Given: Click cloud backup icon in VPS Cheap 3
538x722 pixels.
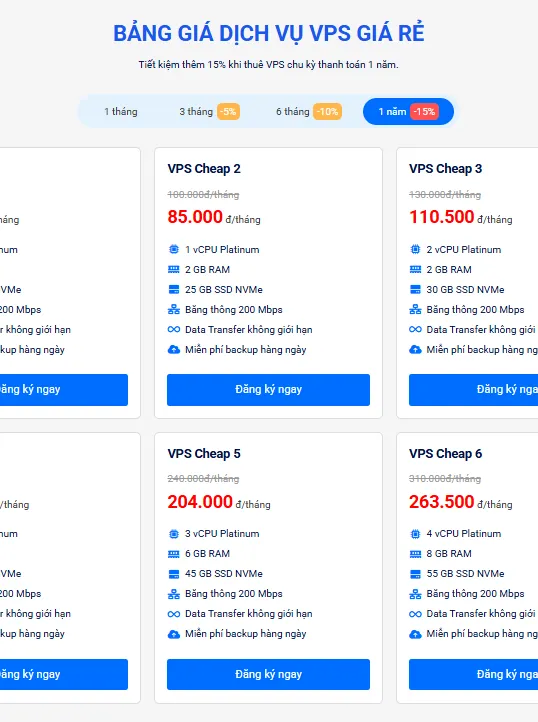Looking at the screenshot, I should click(415, 349).
